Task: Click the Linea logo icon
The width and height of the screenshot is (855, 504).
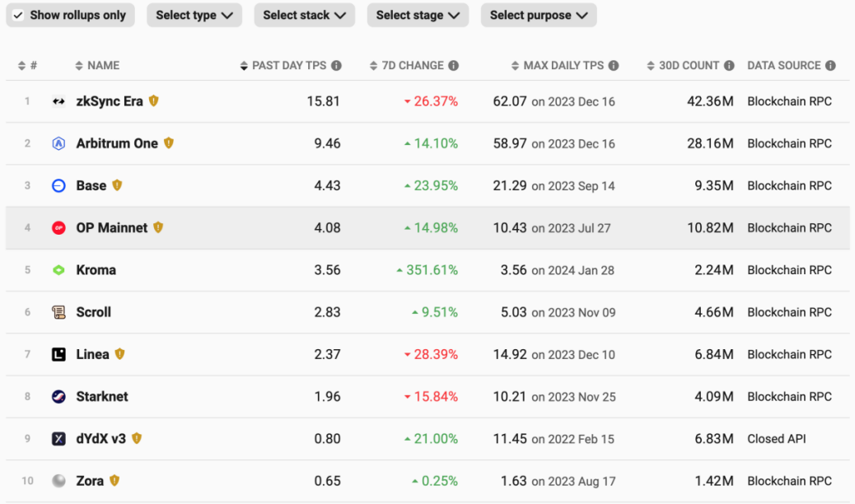Action: pyautogui.click(x=58, y=355)
